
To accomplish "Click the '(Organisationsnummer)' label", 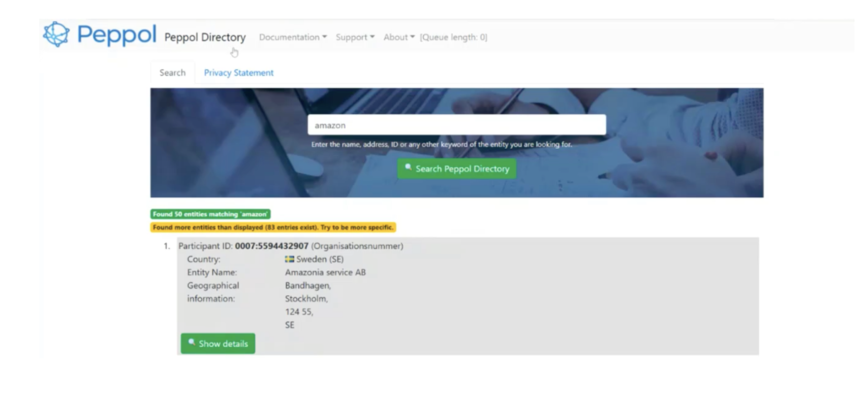I will [x=357, y=246].
